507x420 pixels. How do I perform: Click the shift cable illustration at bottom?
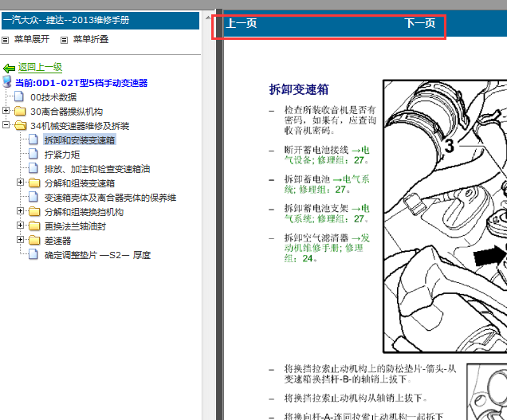tap(486, 391)
